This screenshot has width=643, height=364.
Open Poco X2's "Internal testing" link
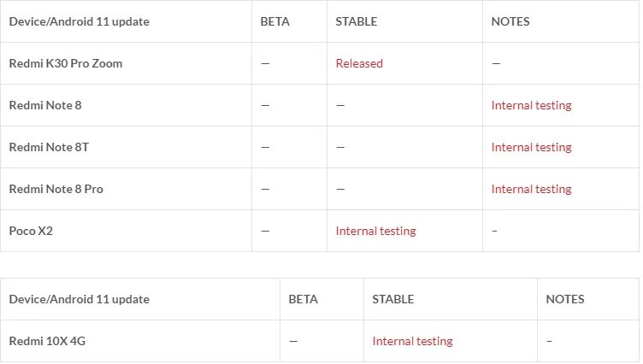(x=375, y=231)
